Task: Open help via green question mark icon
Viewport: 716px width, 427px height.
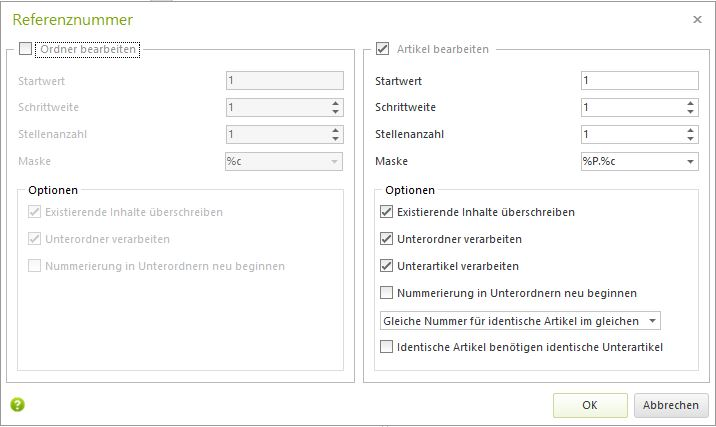Action: (17, 405)
